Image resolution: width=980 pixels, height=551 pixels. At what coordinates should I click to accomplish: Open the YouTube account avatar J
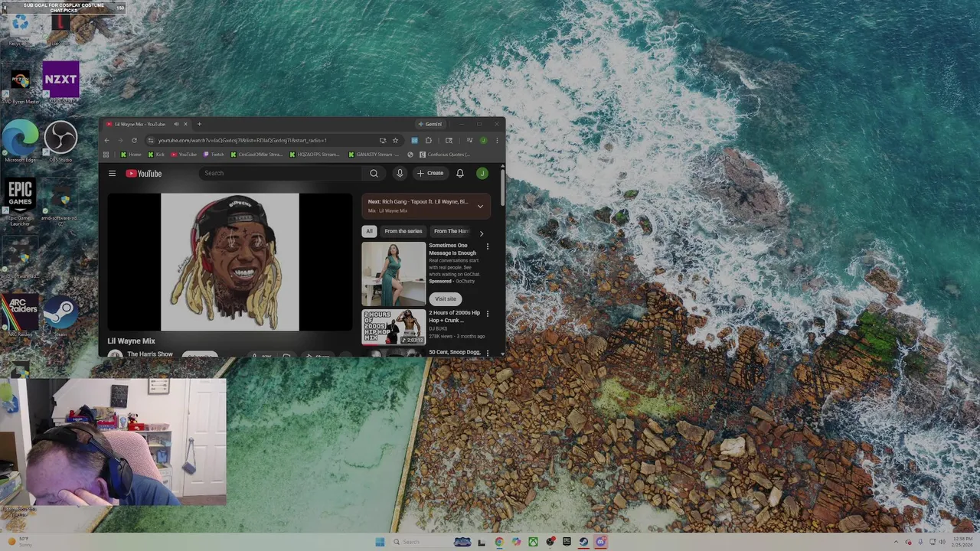[x=482, y=174]
